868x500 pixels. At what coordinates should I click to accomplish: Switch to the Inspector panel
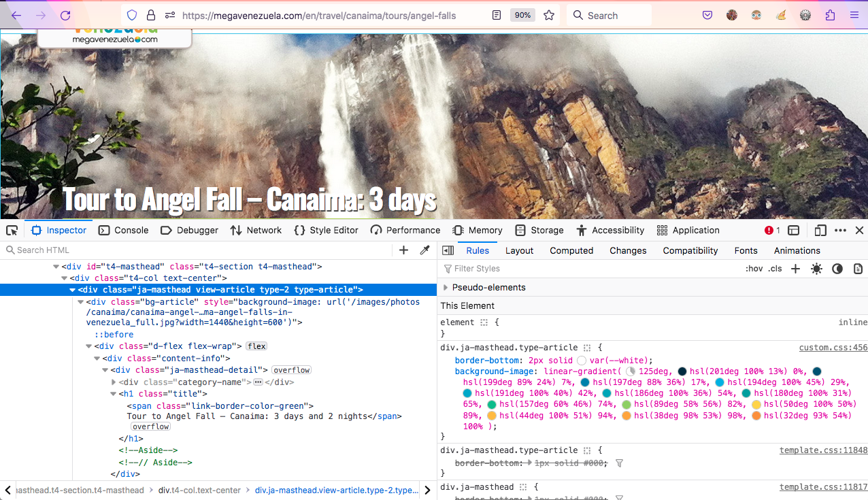59,231
